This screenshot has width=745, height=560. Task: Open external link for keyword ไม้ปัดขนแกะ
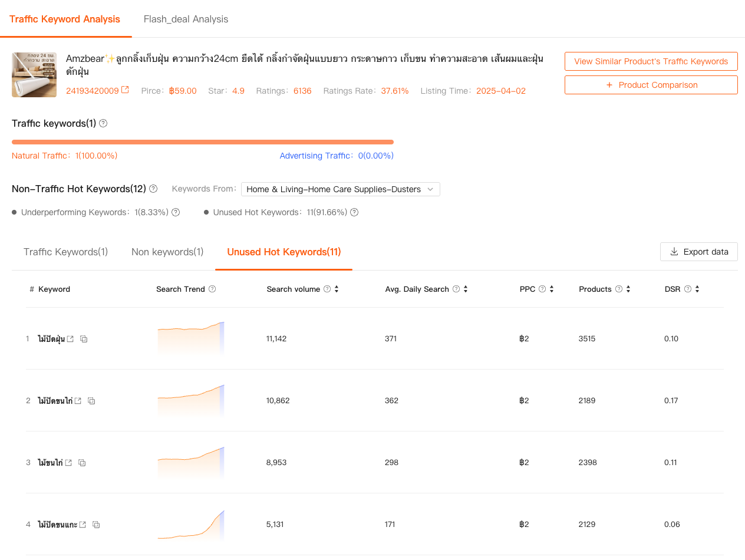[x=83, y=525]
